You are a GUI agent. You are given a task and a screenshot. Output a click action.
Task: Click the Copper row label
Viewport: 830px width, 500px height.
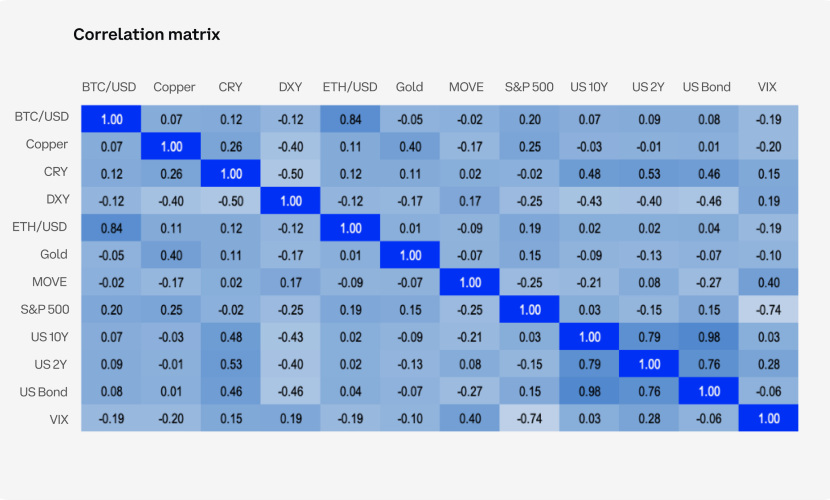(x=47, y=145)
